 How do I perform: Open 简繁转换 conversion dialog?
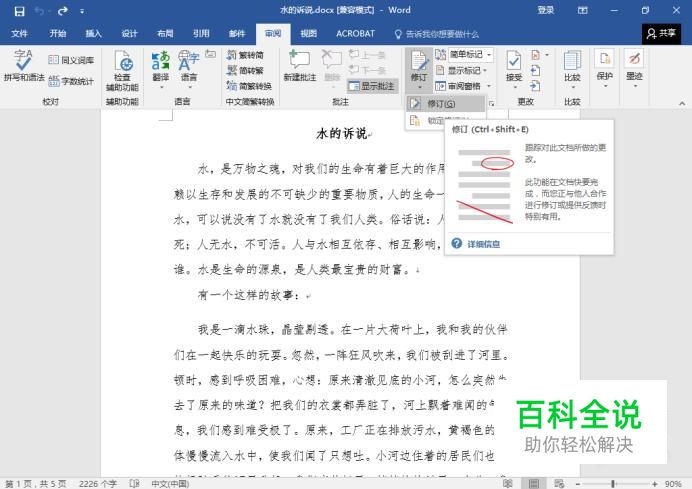(x=249, y=86)
